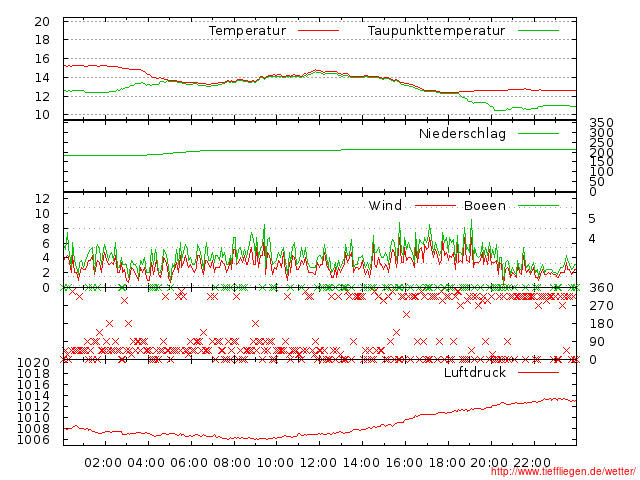The height and width of the screenshot is (480, 640).
Task: Click the green Taupunkttemperatur legend line
Action: (x=538, y=31)
